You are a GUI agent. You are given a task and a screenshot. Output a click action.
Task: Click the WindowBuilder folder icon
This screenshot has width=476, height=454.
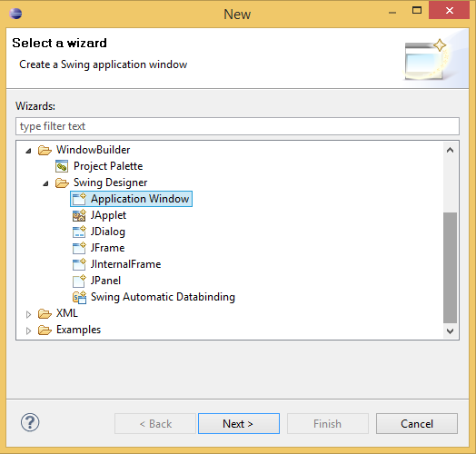click(45, 150)
